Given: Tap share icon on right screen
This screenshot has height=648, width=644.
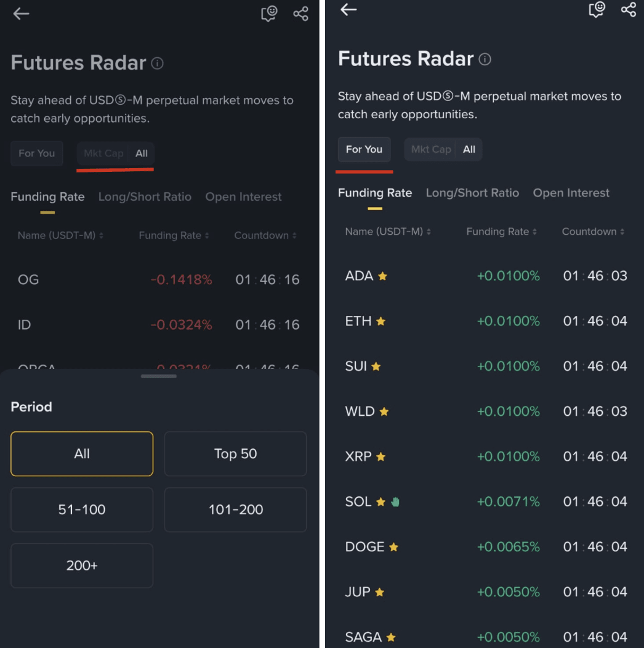Looking at the screenshot, I should tap(629, 9).
